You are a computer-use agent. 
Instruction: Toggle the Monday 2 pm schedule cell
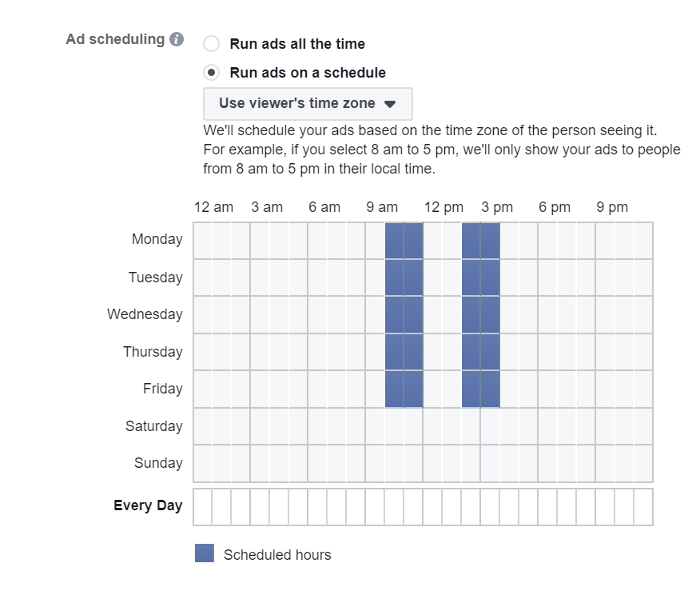coord(471,241)
